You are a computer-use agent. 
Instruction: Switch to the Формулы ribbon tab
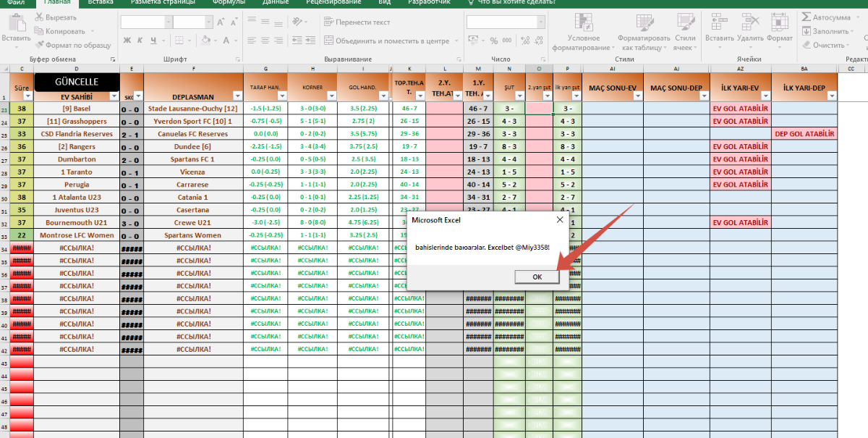pos(228,2)
